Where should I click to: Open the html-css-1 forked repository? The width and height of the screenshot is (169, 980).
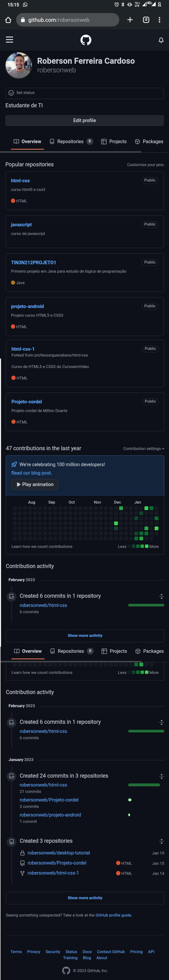(x=23, y=349)
